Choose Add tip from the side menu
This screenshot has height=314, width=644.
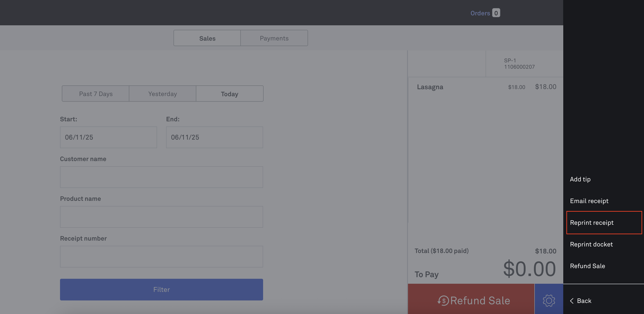tap(580, 179)
